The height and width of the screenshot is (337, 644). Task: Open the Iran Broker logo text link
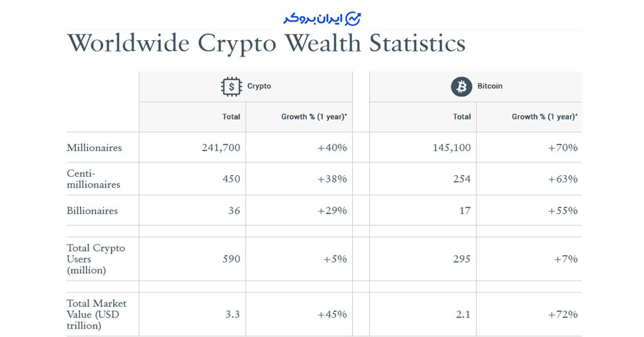[313, 19]
